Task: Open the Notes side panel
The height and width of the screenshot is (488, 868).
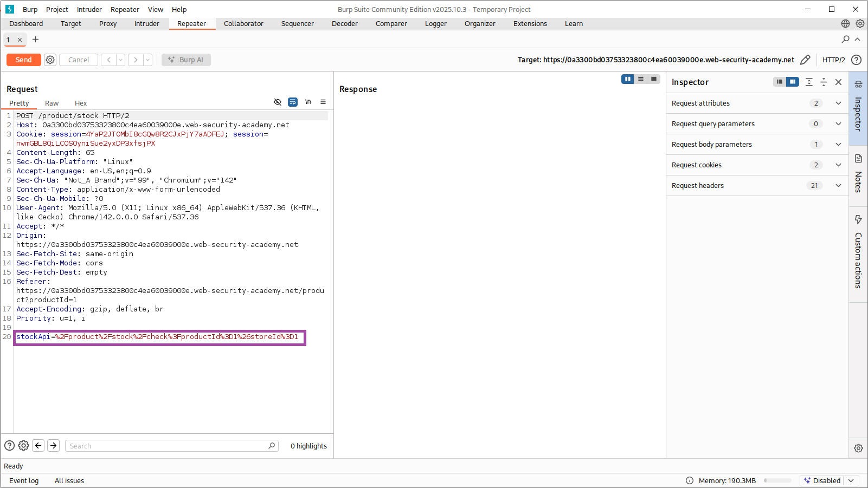Action: [x=858, y=173]
